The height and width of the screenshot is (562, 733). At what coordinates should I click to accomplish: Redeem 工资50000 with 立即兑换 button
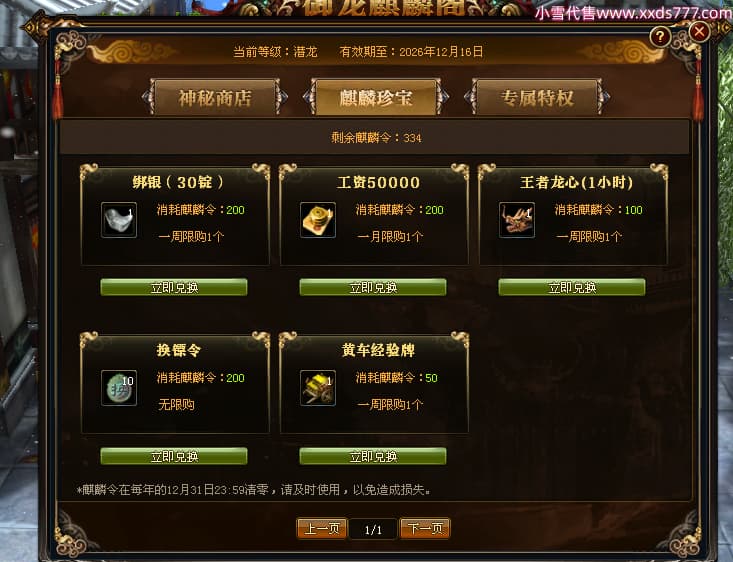click(x=373, y=288)
